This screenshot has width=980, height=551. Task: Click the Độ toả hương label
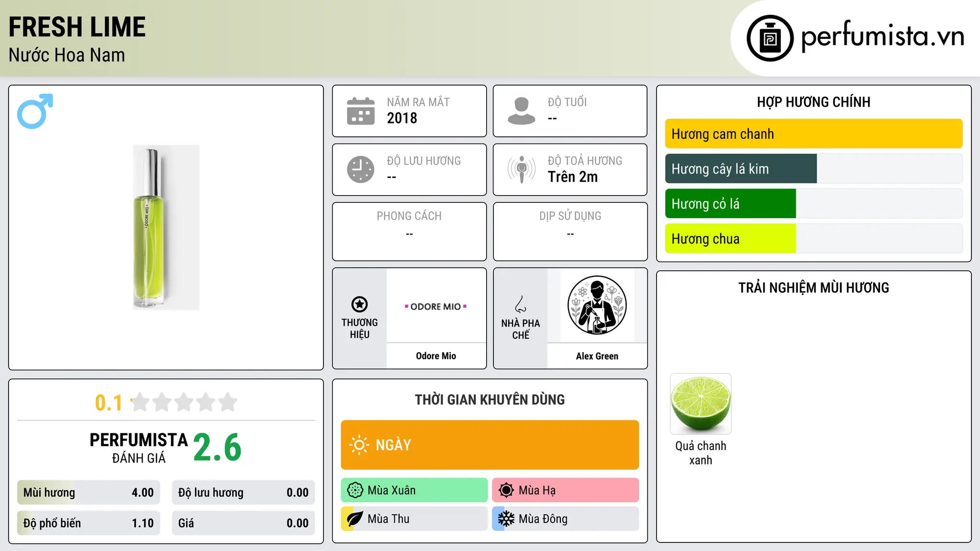tap(585, 161)
